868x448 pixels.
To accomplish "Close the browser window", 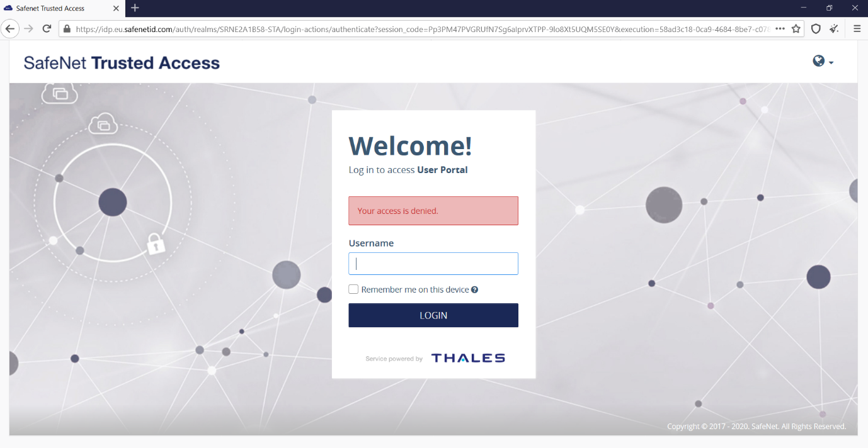I will point(855,8).
